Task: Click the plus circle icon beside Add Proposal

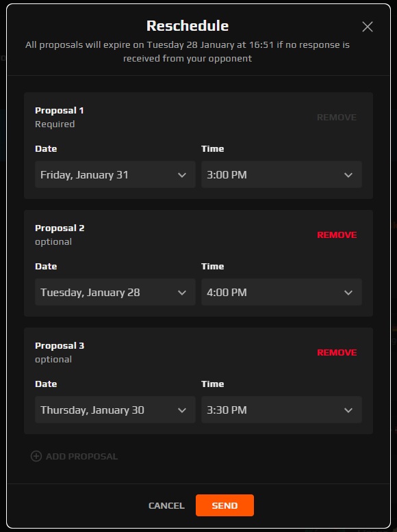Action: pyautogui.click(x=36, y=456)
